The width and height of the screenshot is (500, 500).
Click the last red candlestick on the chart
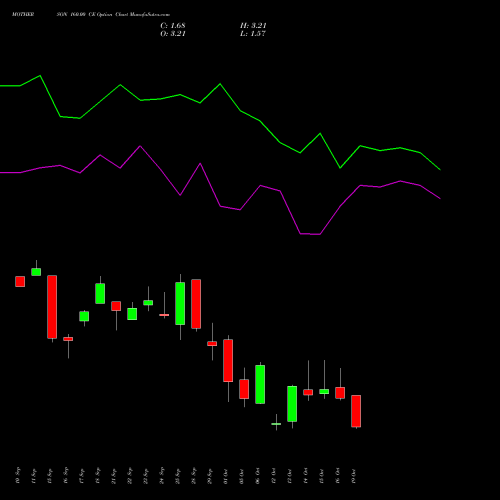tap(356, 411)
